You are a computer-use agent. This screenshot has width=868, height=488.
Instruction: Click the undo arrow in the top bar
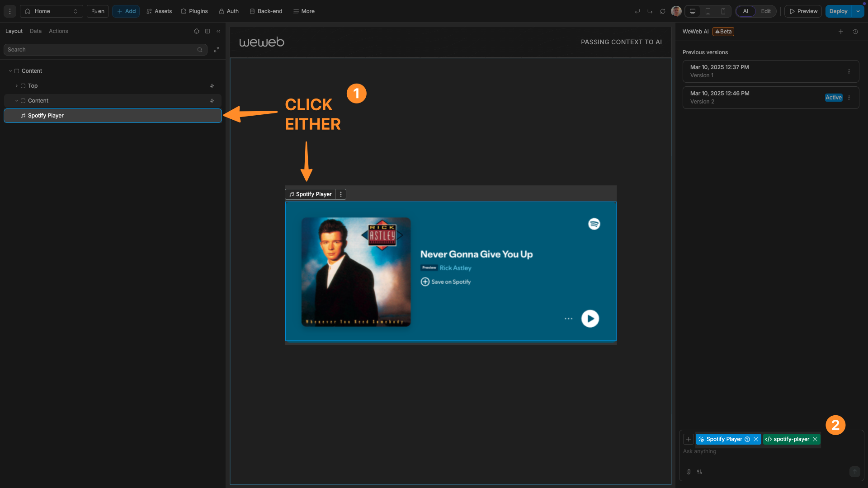pyautogui.click(x=637, y=11)
